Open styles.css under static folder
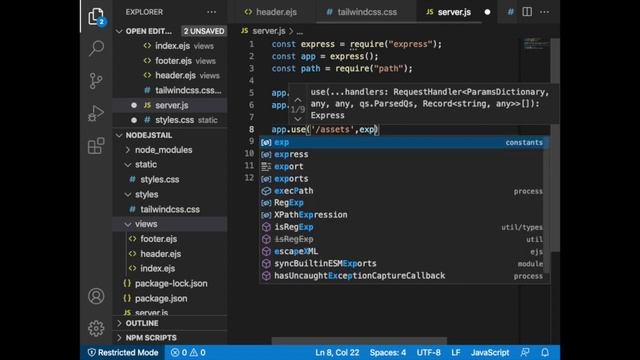640x360 pixels. pyautogui.click(x=160, y=180)
